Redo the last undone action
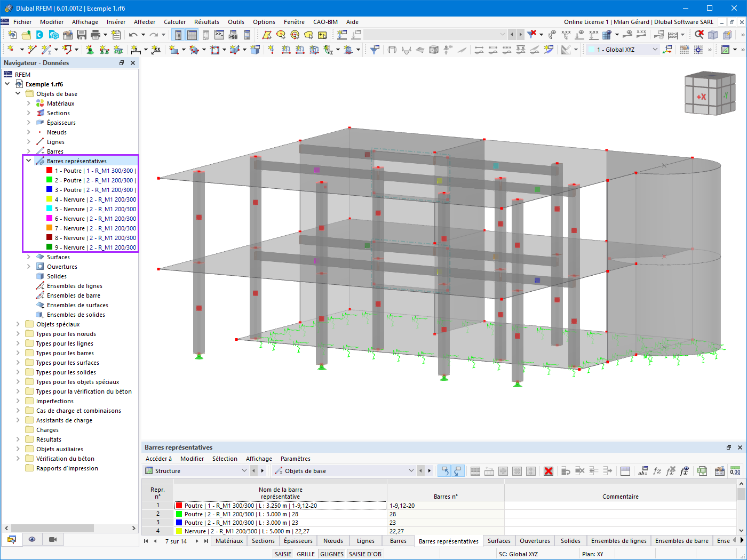 coord(154,35)
